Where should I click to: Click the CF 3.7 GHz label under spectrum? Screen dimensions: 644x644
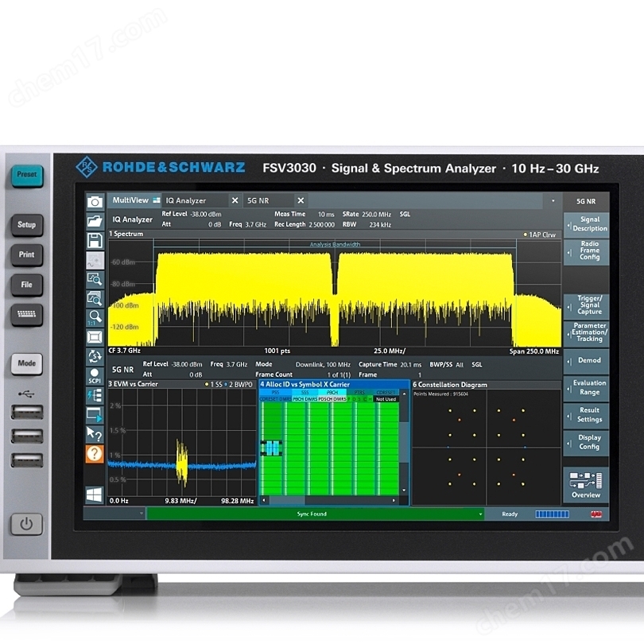coord(124,351)
